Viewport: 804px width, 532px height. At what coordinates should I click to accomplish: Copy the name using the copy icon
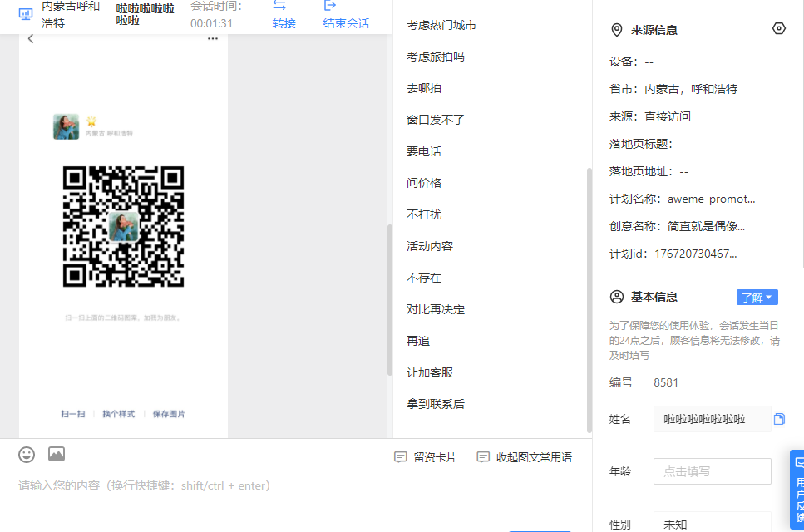779,419
